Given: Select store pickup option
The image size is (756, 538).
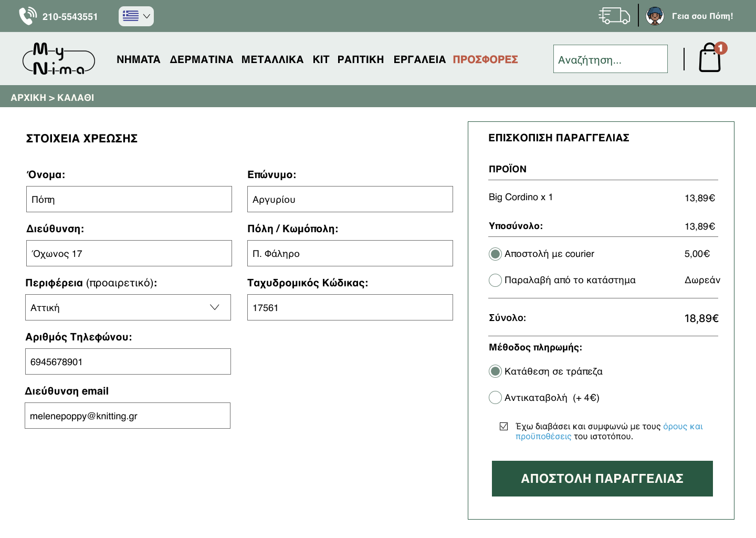Looking at the screenshot, I should tap(495, 281).
